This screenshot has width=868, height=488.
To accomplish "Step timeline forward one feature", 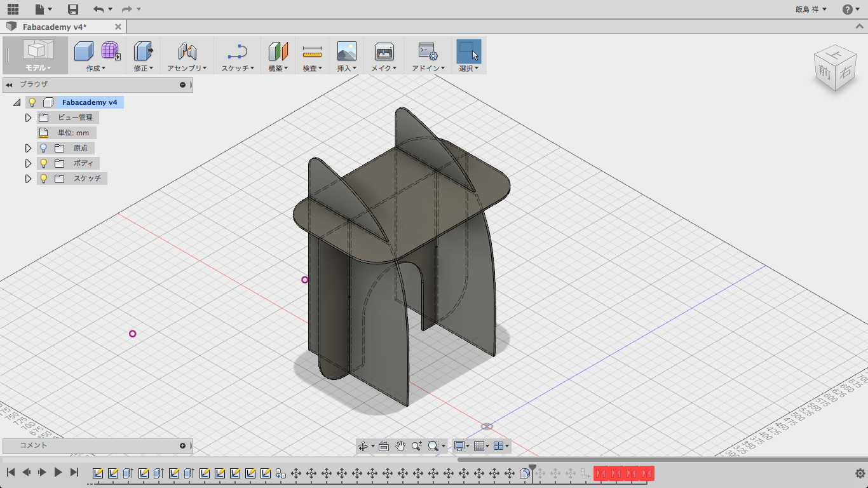I will (x=43, y=472).
